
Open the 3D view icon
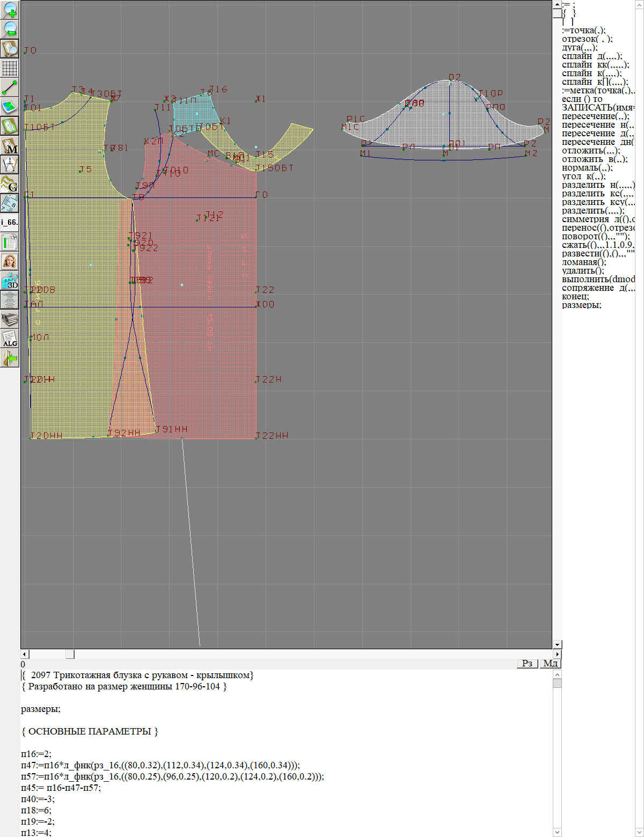10,281
